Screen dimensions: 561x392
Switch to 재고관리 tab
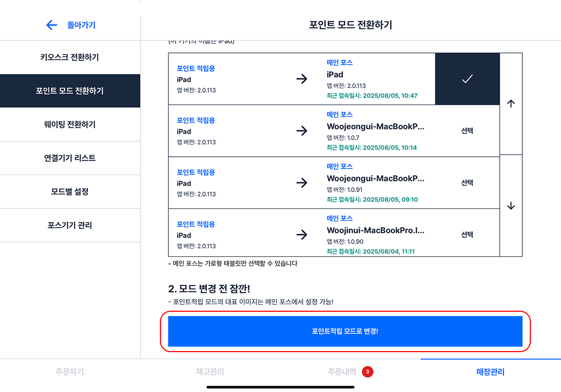pyautogui.click(x=210, y=372)
